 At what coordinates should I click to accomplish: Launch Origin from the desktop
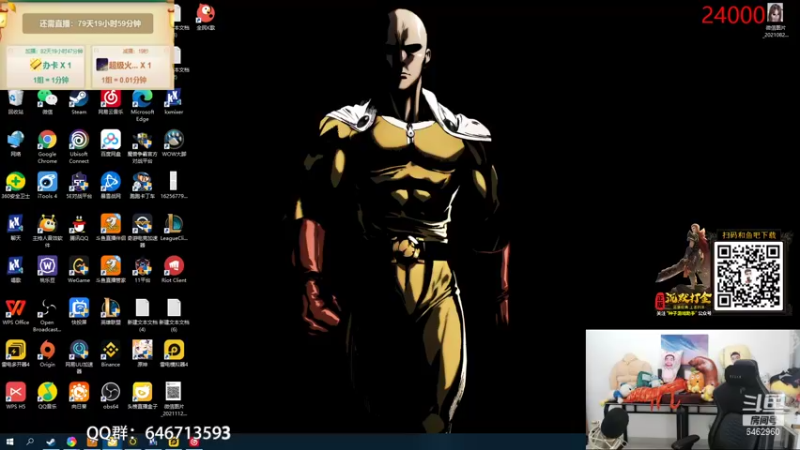click(x=47, y=354)
